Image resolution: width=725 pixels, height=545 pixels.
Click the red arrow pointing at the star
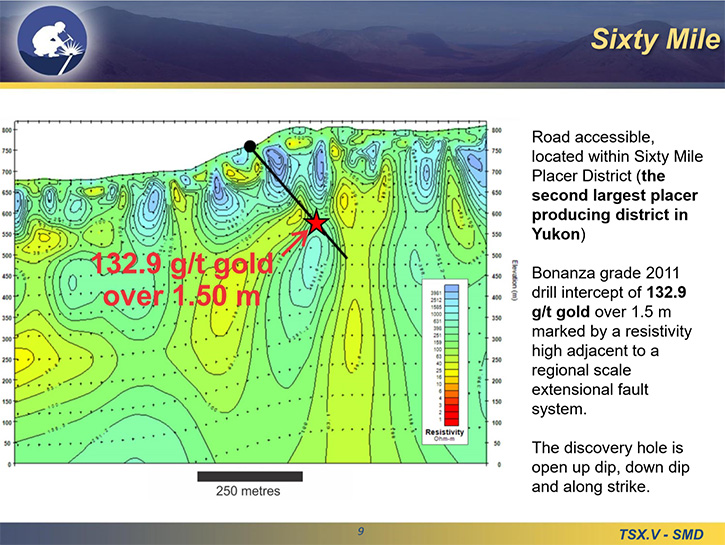(295, 242)
